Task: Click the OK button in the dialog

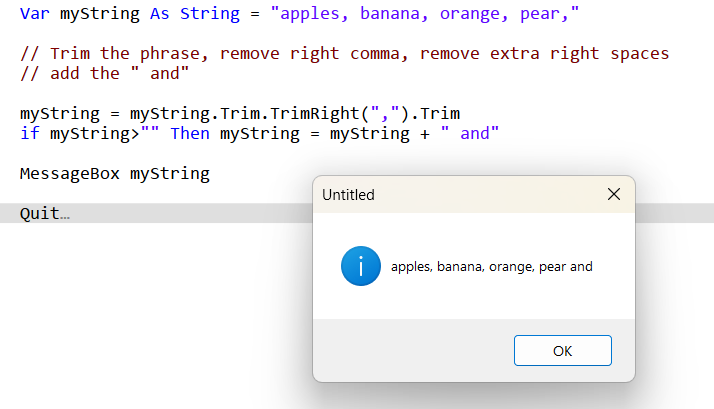Action: coord(562,351)
